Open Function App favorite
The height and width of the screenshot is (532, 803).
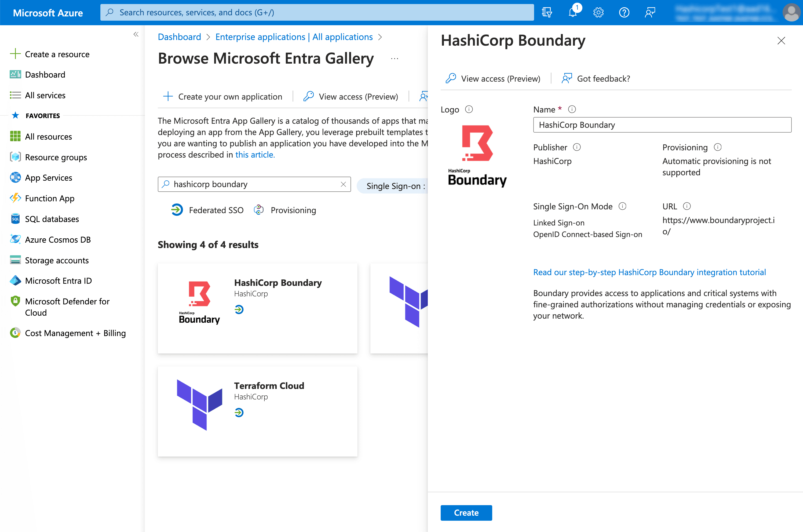tap(50, 198)
